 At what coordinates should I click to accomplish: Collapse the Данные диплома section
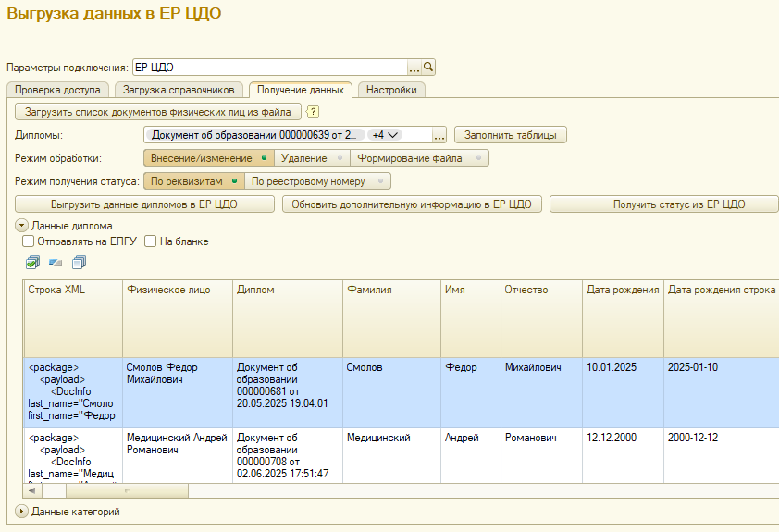coord(21,226)
